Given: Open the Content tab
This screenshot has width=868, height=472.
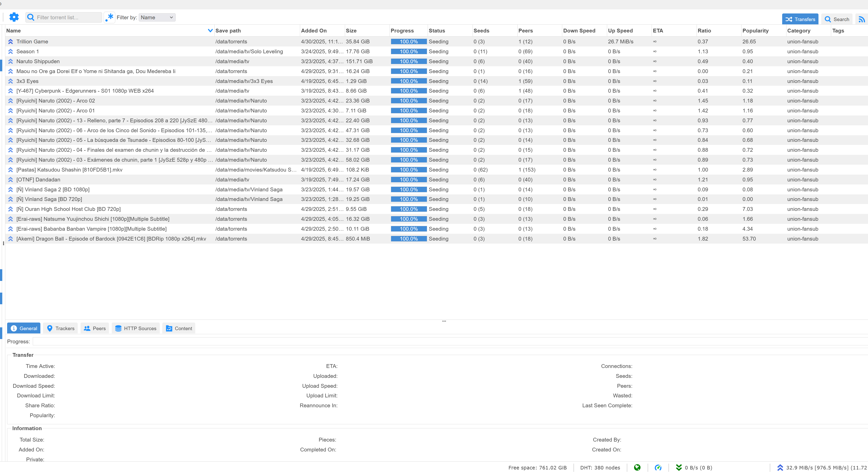Looking at the screenshot, I should (x=179, y=328).
